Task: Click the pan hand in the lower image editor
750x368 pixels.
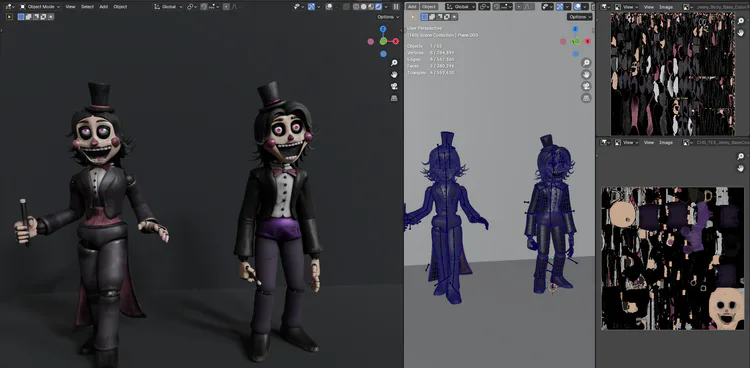Action: (x=741, y=168)
